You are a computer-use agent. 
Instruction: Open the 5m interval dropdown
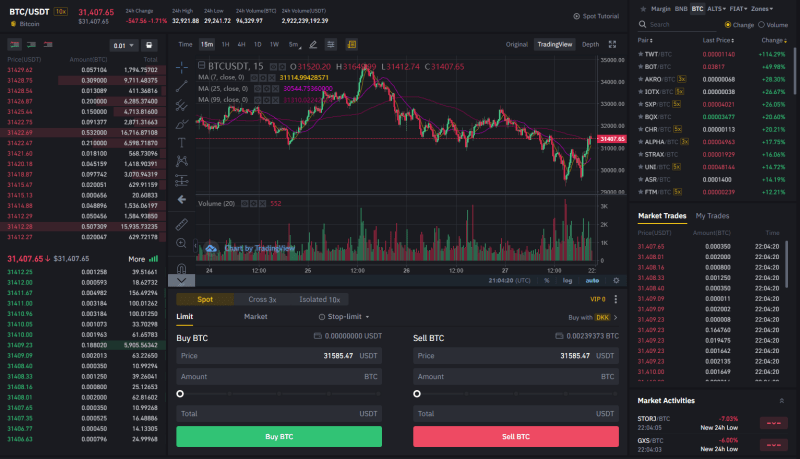pos(295,45)
